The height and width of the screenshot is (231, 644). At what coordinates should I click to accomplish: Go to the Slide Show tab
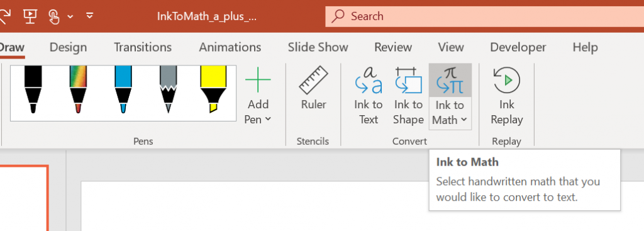tap(318, 47)
